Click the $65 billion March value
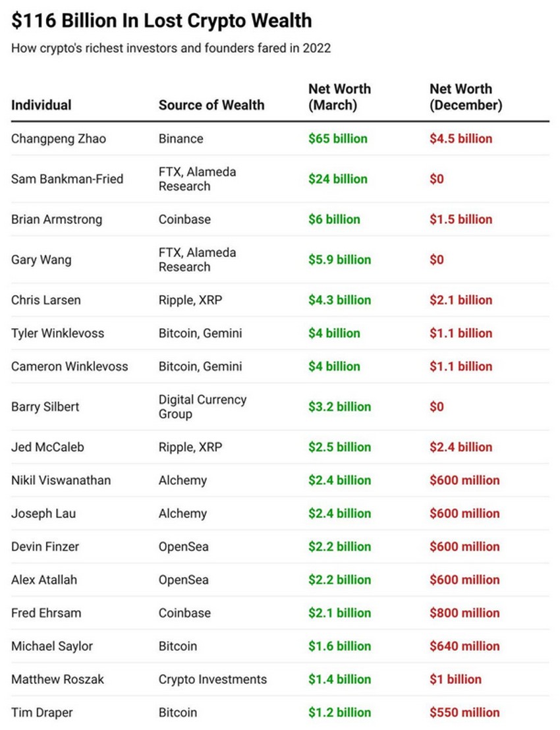 coord(337,139)
